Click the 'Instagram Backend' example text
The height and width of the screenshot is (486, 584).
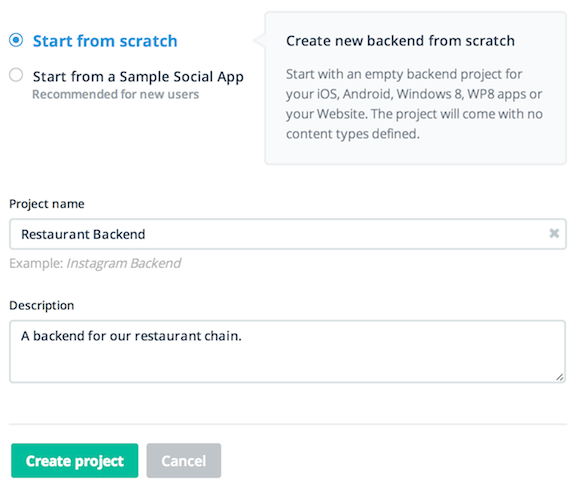pos(124,263)
